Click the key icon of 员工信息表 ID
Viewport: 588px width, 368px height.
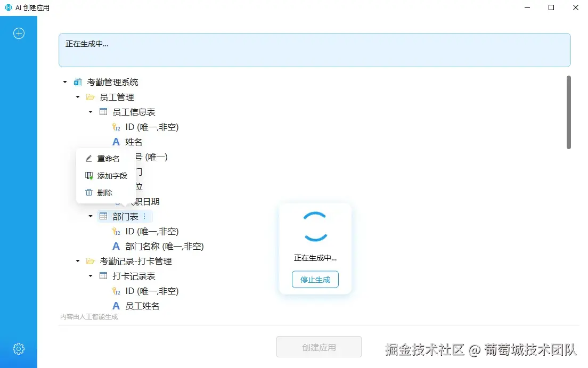coord(116,127)
